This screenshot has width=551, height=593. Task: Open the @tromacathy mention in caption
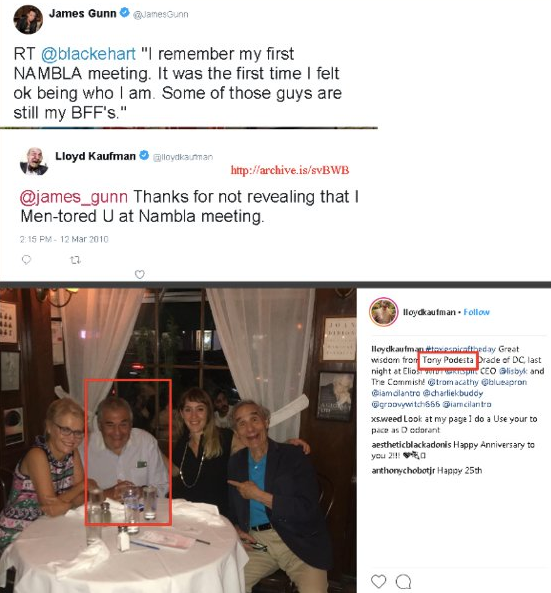[453, 382]
